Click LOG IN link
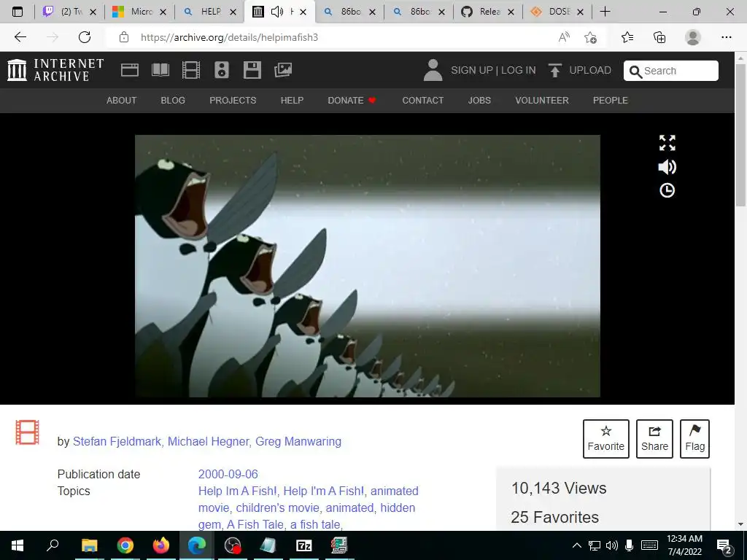This screenshot has width=747, height=560. [519, 71]
